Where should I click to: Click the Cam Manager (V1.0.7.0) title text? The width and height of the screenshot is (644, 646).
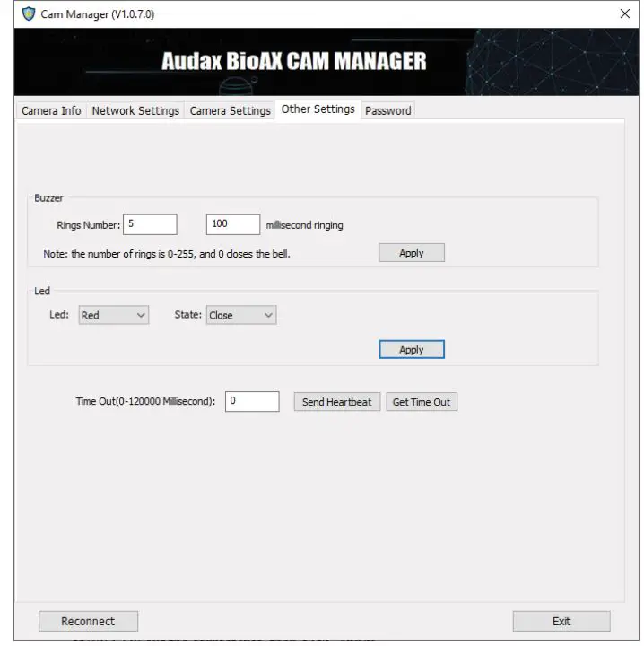(x=98, y=14)
